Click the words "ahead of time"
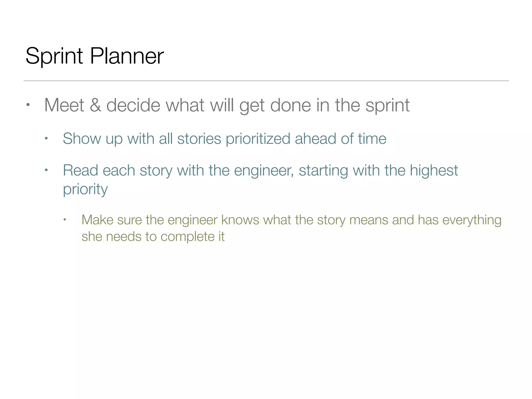532x399 pixels. pyautogui.click(x=340, y=138)
